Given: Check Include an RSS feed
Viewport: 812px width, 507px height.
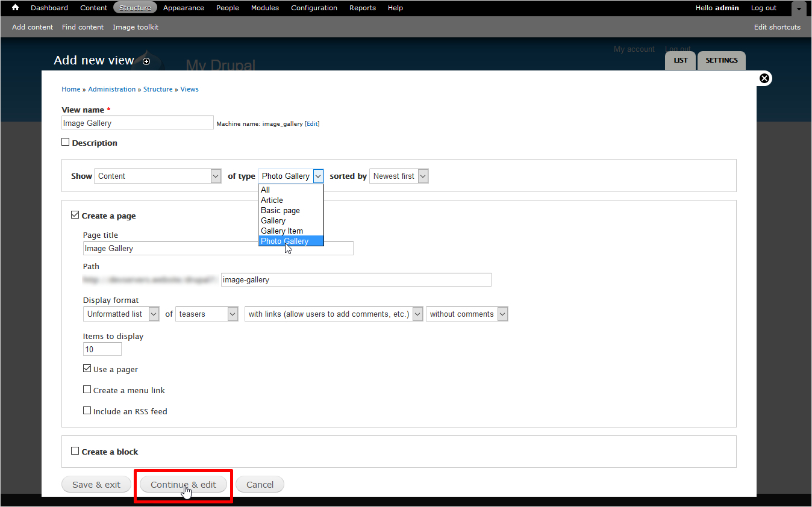Looking at the screenshot, I should [87, 411].
